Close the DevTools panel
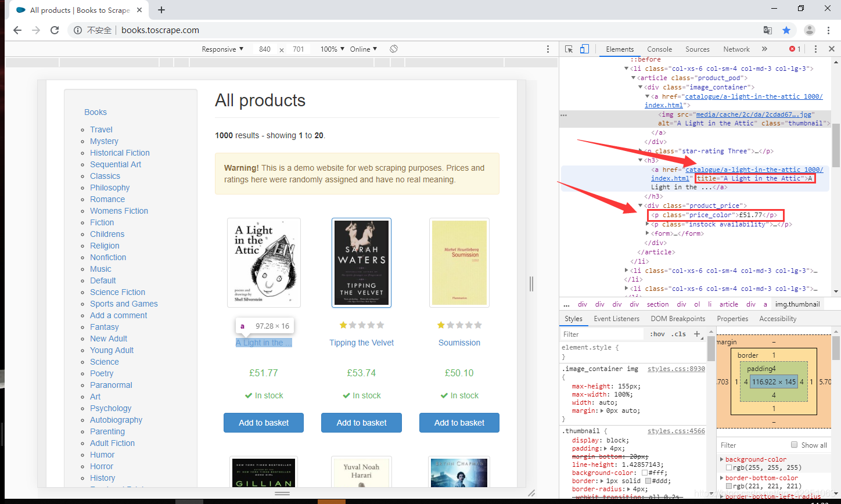 coord(832,49)
